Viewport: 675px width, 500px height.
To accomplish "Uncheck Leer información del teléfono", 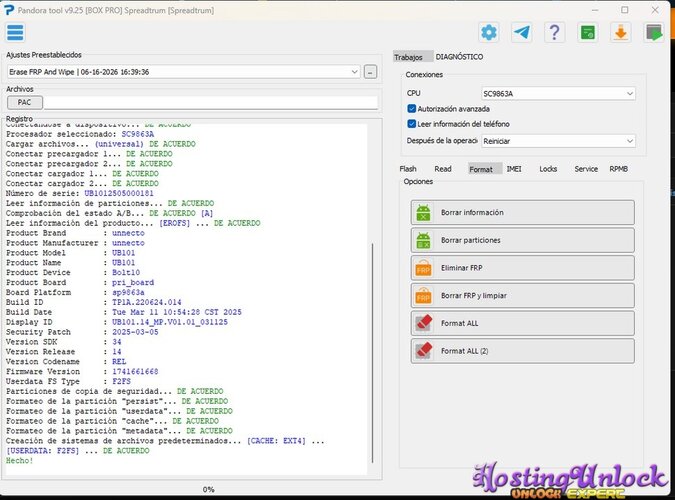I will tap(412, 124).
